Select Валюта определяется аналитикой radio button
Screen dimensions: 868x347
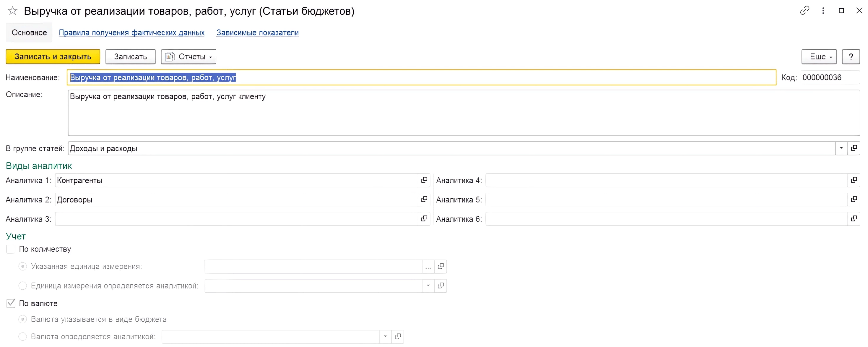coord(22,336)
